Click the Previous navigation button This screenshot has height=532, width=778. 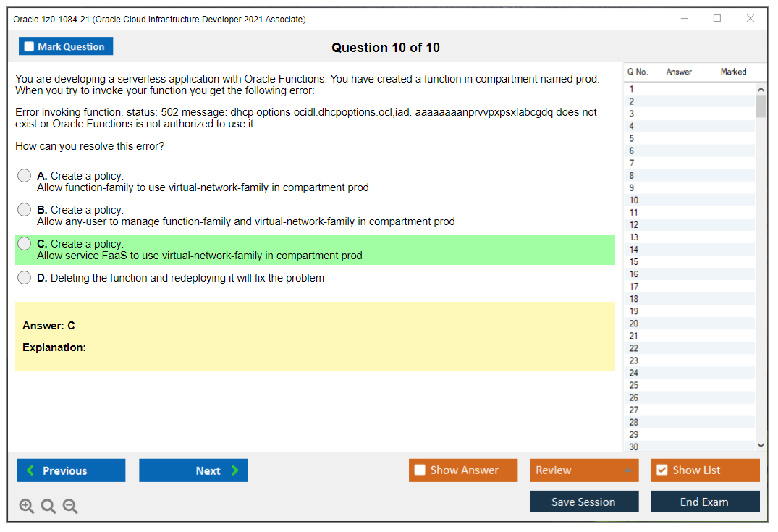[x=70, y=470]
